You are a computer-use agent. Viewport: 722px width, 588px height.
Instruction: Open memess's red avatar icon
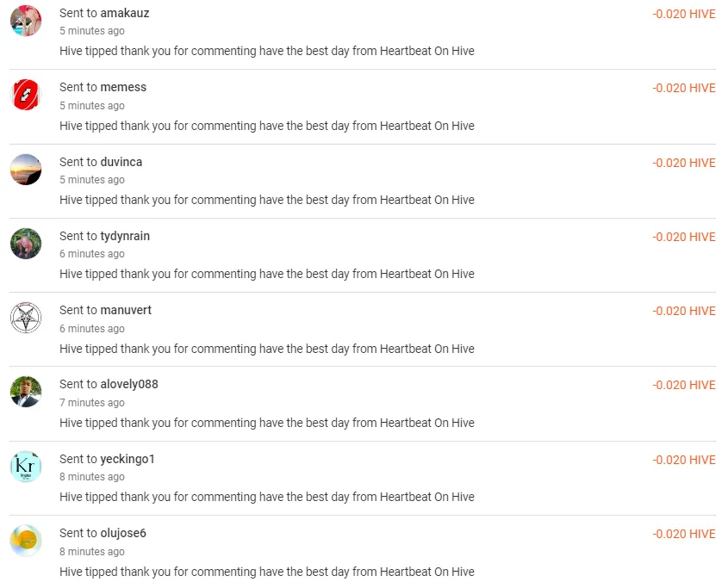point(26,95)
